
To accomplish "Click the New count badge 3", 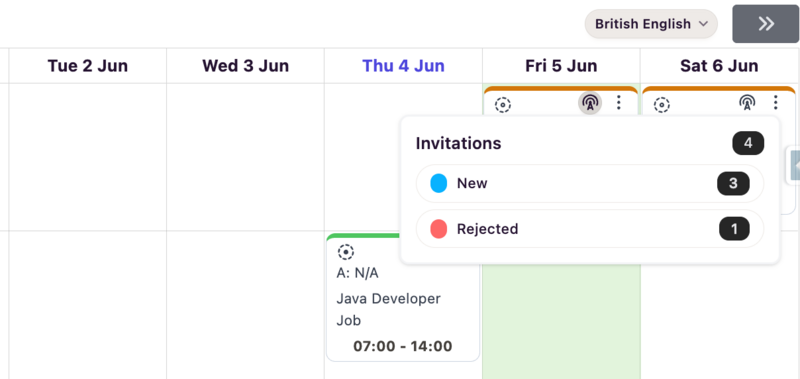I will (x=733, y=184).
